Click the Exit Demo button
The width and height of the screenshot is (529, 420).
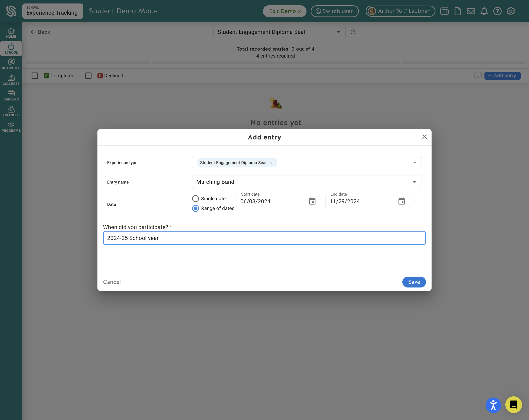coord(285,11)
